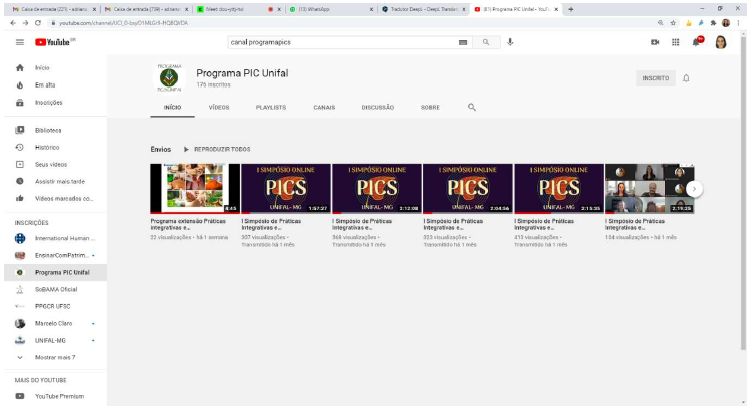Screen dimensions: 753x410
Task: Open the user account avatar menu
Action: click(720, 42)
